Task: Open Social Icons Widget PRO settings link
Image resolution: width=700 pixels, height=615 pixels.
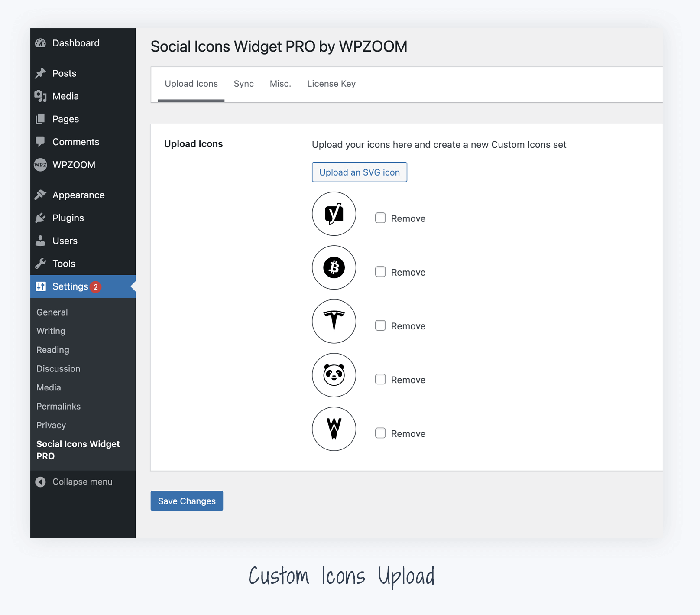Action: coord(78,450)
